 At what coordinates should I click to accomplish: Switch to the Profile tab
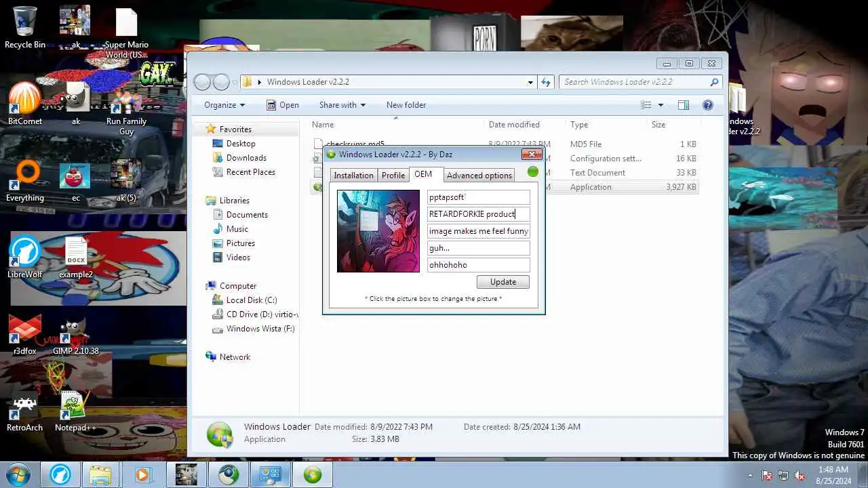393,176
